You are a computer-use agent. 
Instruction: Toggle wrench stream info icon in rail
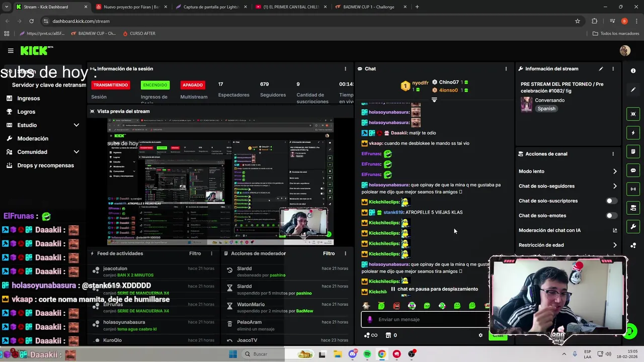[633, 227]
